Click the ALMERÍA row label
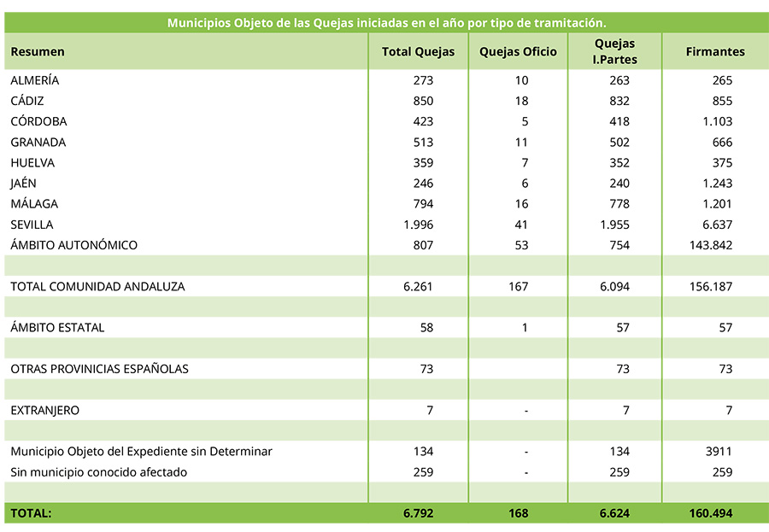Image resolution: width=769 pixels, height=532 pixels. tap(35, 80)
